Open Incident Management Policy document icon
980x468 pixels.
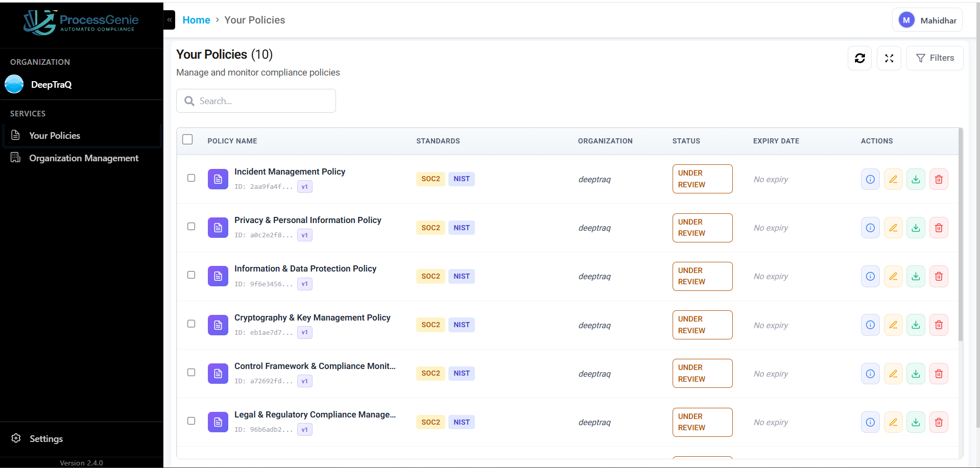pos(218,179)
